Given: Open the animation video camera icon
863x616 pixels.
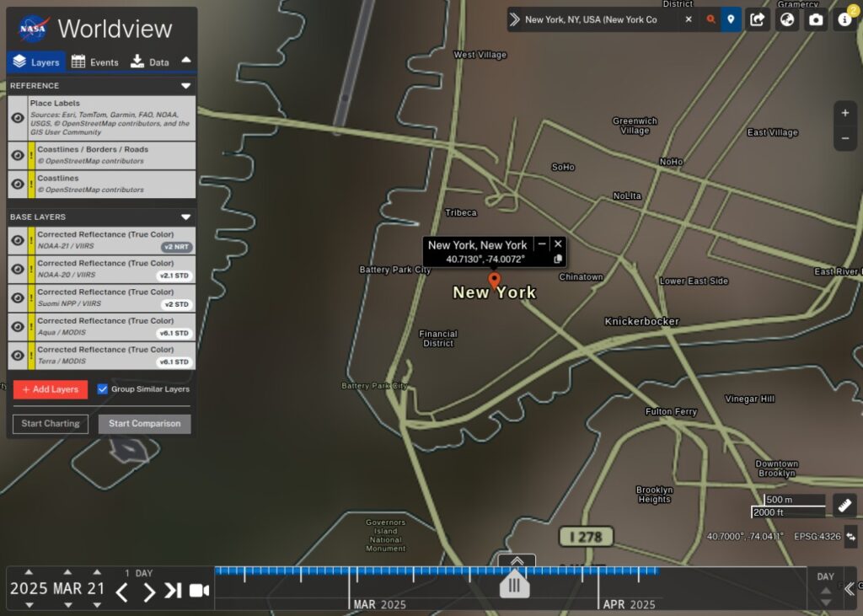Looking at the screenshot, I should pyautogui.click(x=199, y=591).
